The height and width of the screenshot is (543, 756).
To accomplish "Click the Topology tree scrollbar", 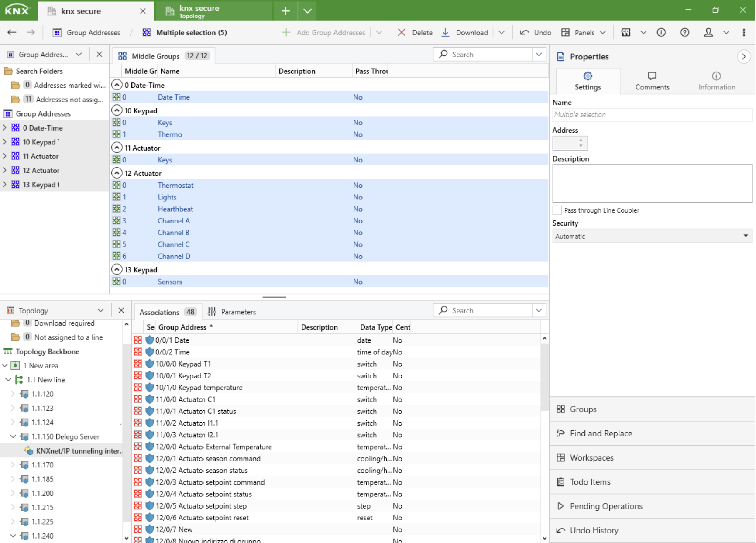I will pyautogui.click(x=127, y=432).
